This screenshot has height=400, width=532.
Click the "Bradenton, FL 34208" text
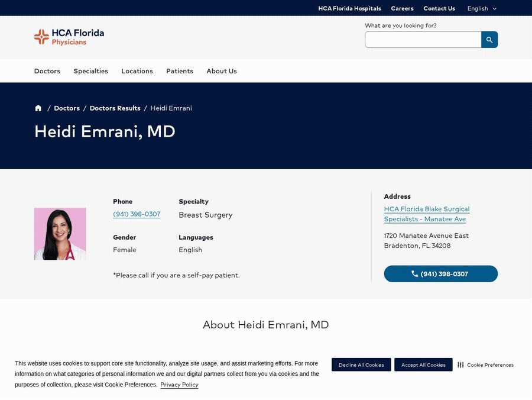pos(417,246)
